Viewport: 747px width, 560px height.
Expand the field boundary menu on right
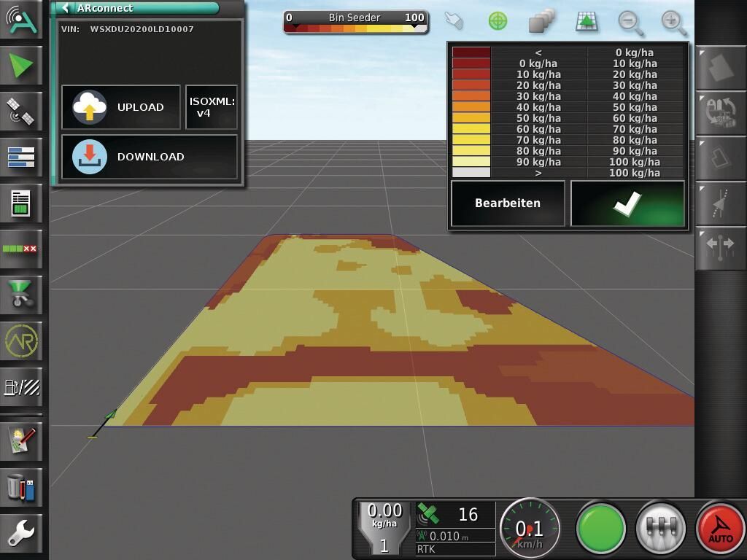point(720,67)
